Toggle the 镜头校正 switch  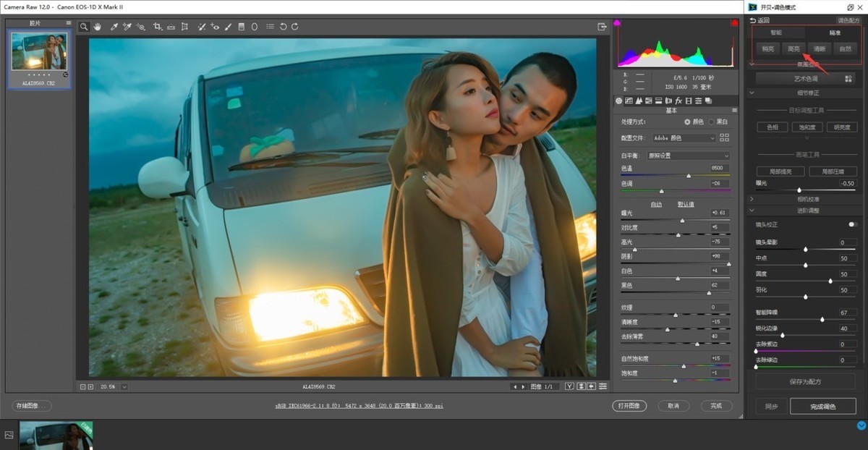854,224
